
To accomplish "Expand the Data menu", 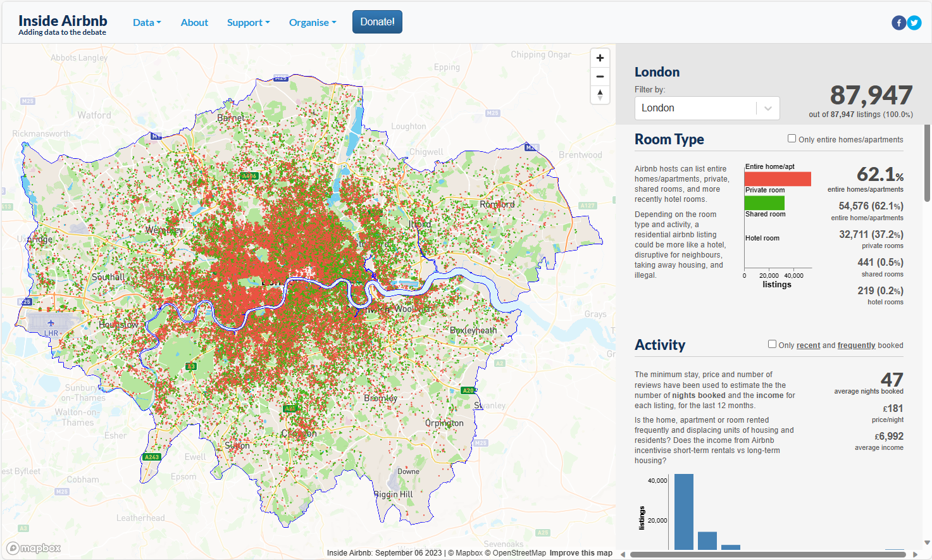I will tap(147, 23).
